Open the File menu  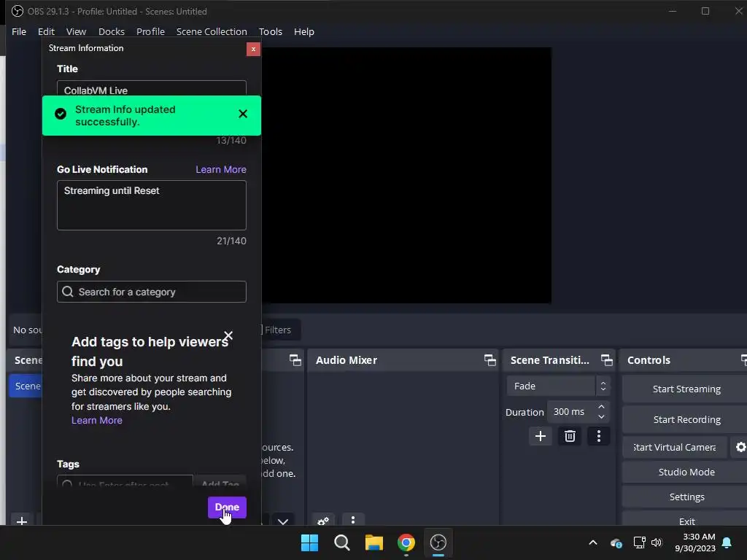click(19, 31)
